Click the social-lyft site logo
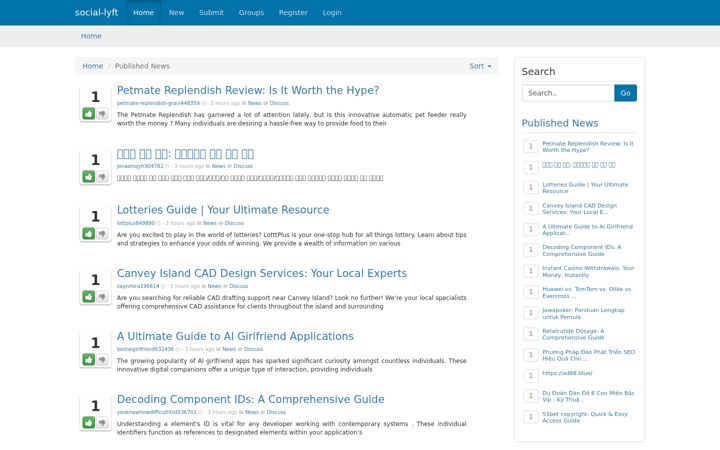 tap(96, 12)
